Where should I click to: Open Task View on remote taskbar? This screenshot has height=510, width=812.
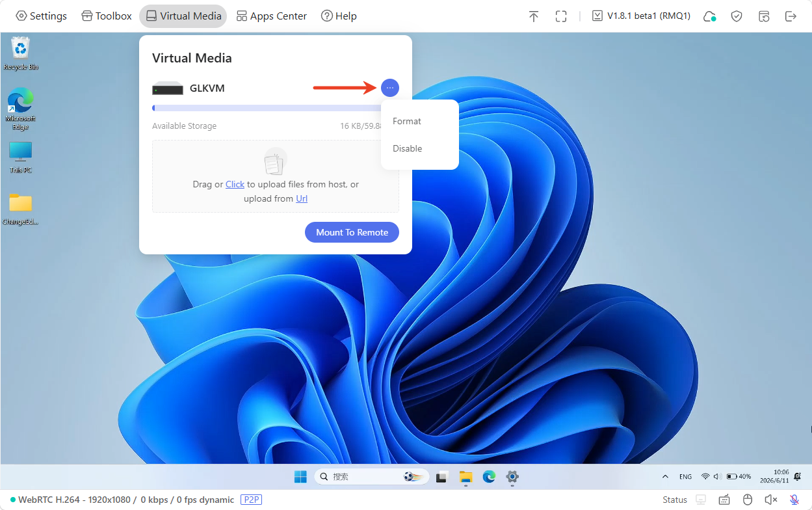click(442, 477)
